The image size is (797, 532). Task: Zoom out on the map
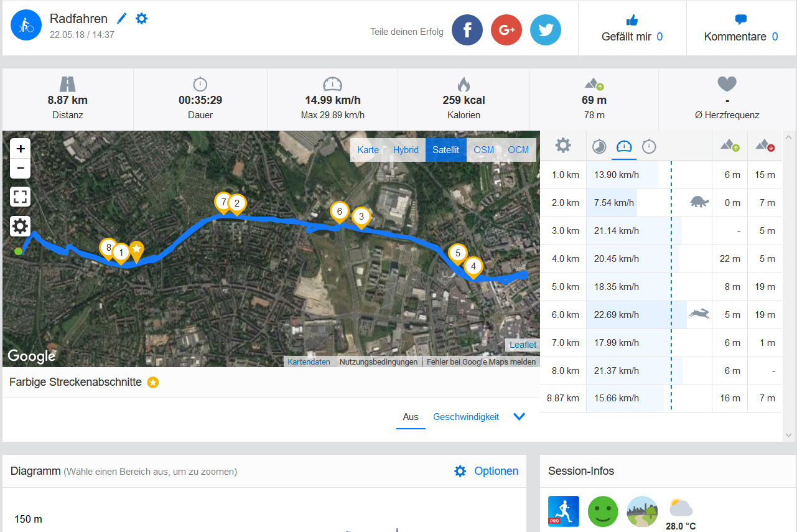pos(21,168)
